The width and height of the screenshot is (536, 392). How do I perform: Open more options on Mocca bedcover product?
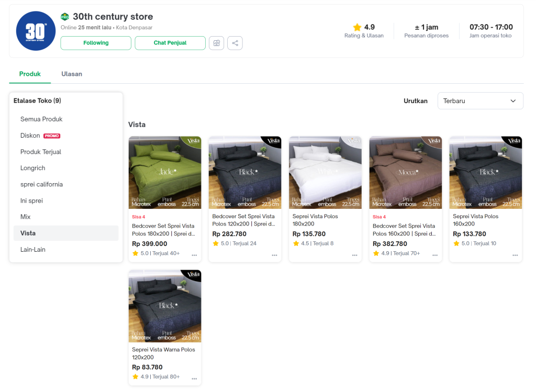435,255
